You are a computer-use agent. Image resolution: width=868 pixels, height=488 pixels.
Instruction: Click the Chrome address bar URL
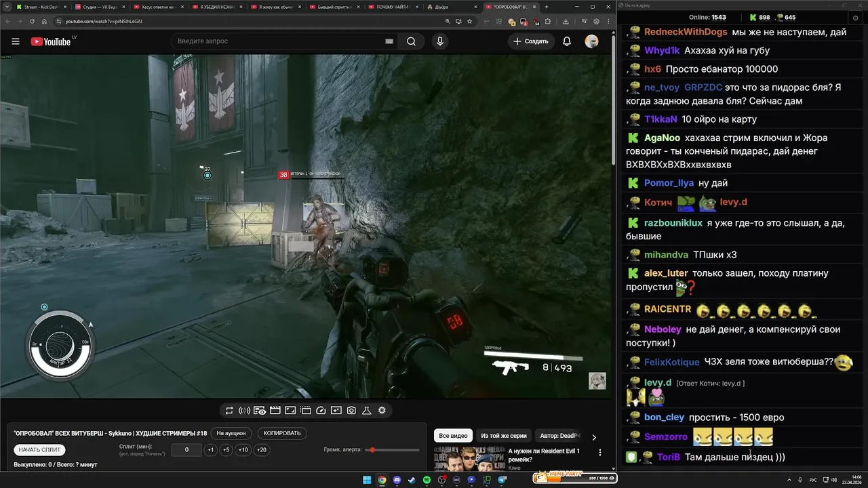(x=104, y=21)
